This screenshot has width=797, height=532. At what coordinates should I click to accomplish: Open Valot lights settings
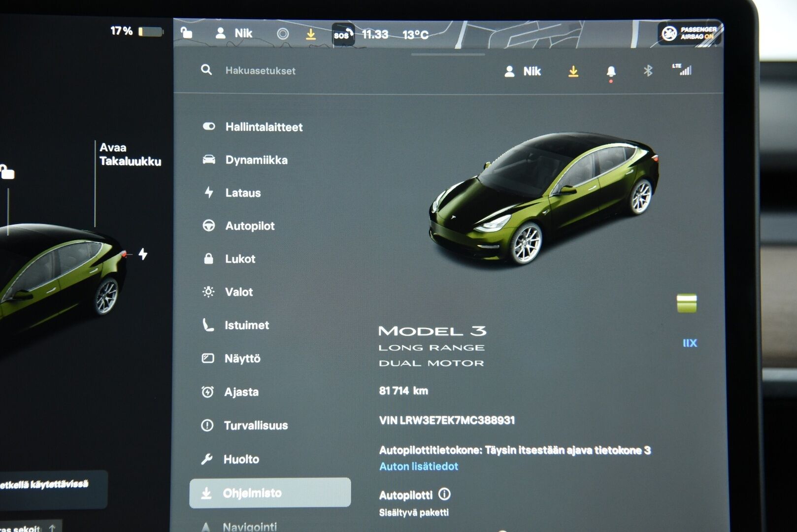228,292
